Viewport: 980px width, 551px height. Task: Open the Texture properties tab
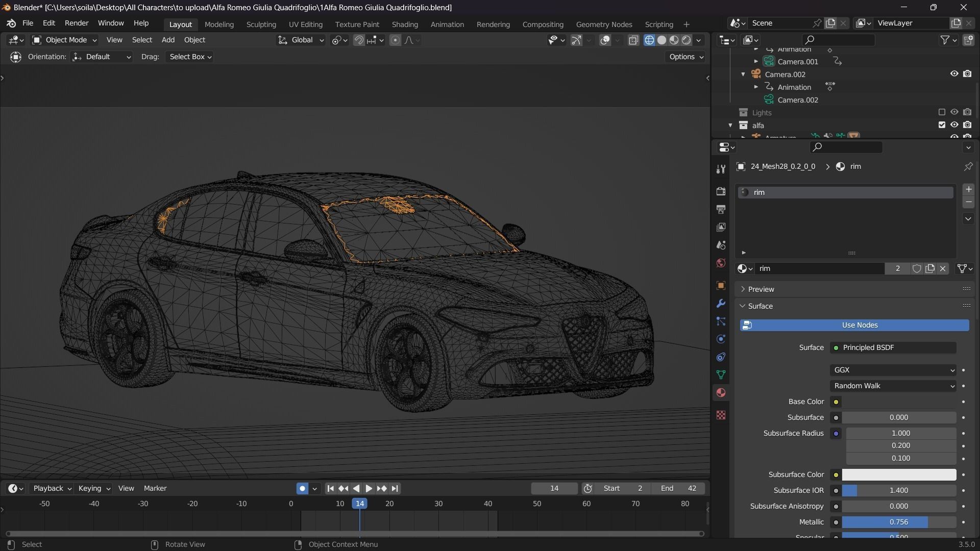(721, 415)
